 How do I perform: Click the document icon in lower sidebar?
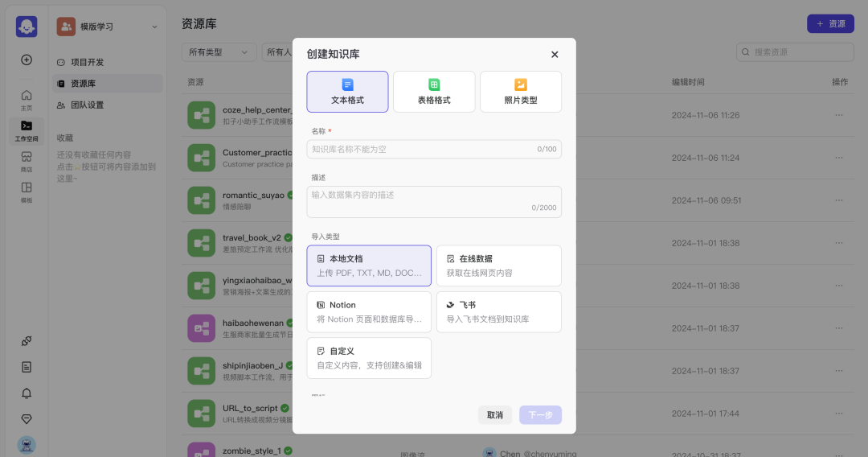[27, 367]
